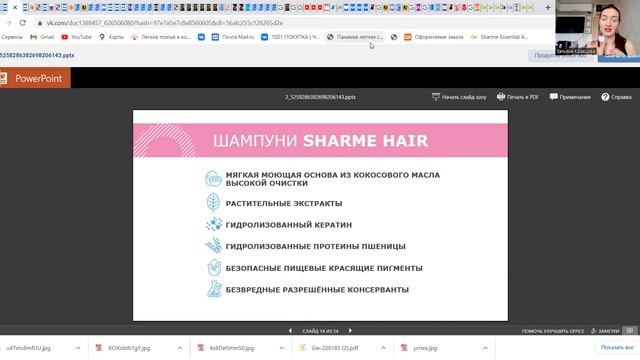Open the Sharme Essential bookmark
640x360 pixels.
tap(499, 37)
